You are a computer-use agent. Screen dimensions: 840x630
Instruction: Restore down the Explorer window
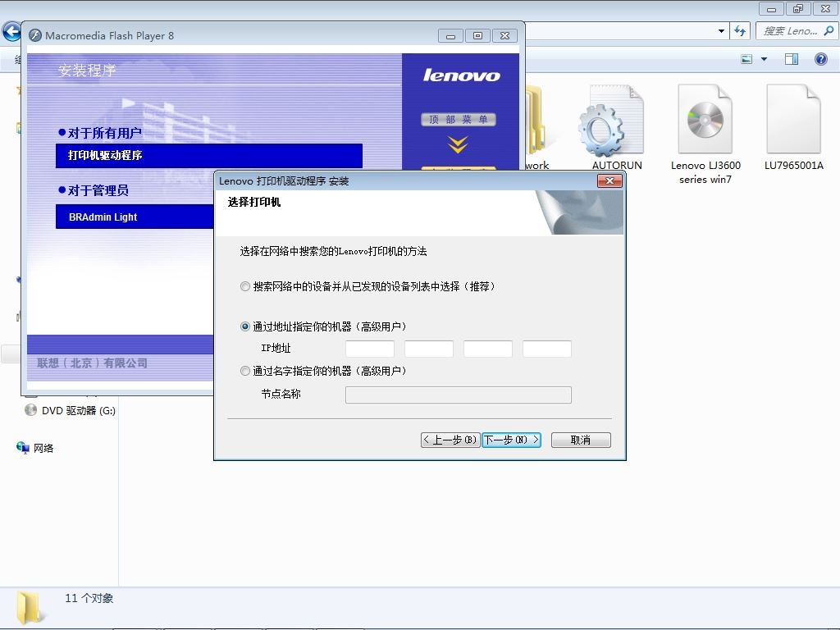(x=798, y=8)
